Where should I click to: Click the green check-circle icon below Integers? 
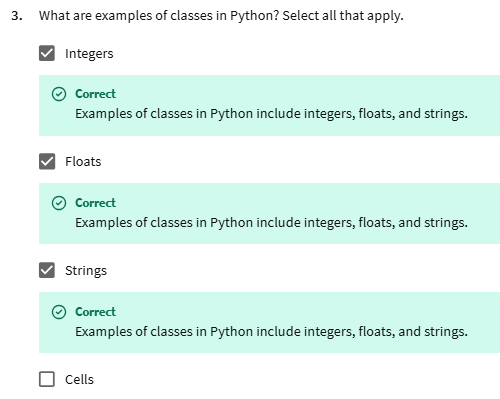pyautogui.click(x=59, y=94)
